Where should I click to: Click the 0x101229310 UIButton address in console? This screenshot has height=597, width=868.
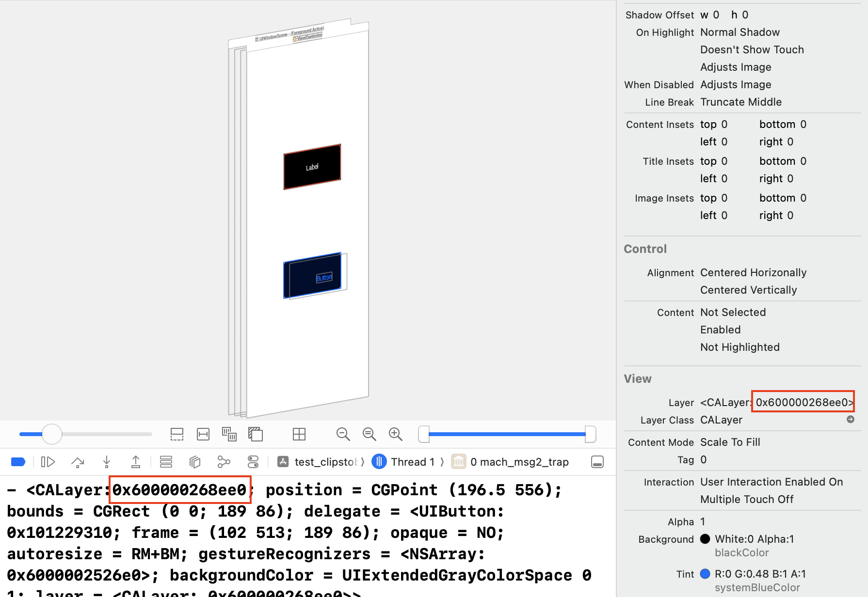(59, 533)
